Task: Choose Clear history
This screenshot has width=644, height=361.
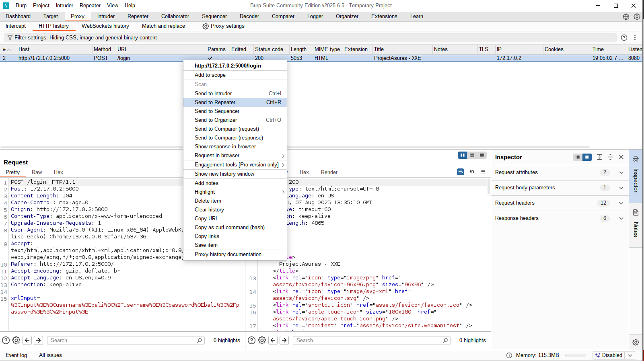Action: tap(235, 210)
